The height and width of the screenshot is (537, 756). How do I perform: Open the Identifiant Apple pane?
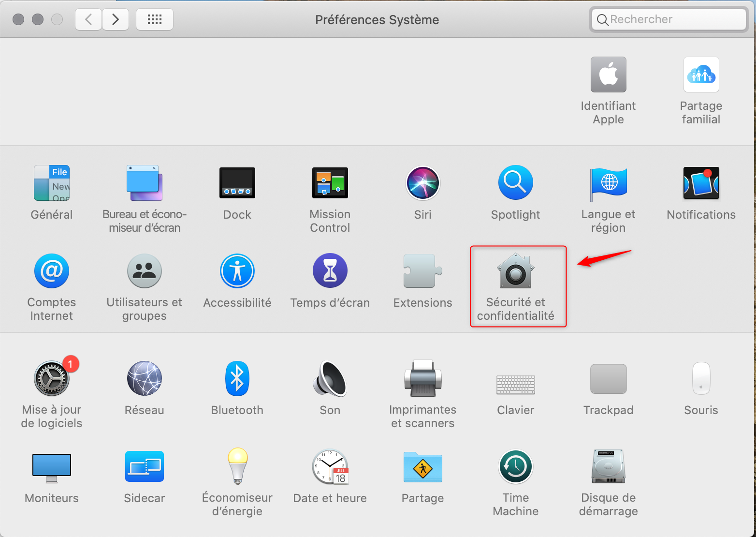tap(608, 75)
